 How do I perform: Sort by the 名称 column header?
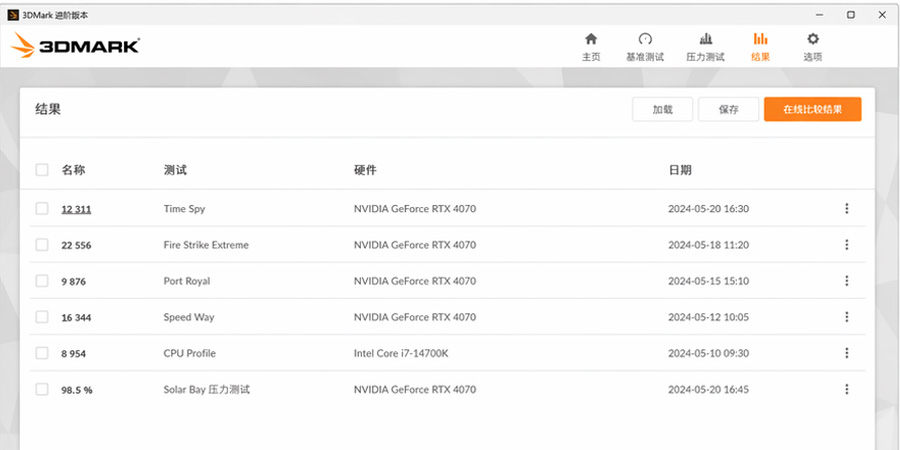point(73,170)
